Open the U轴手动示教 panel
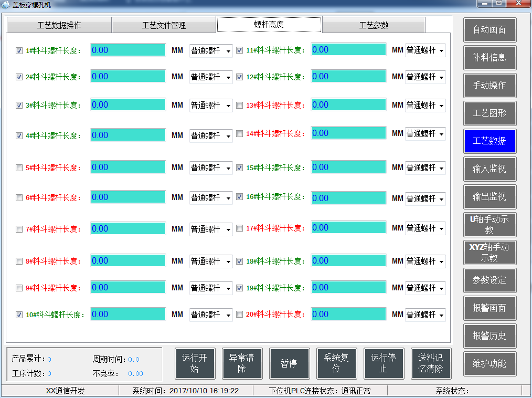Image resolution: width=532 pixels, height=398 pixels. (490, 224)
